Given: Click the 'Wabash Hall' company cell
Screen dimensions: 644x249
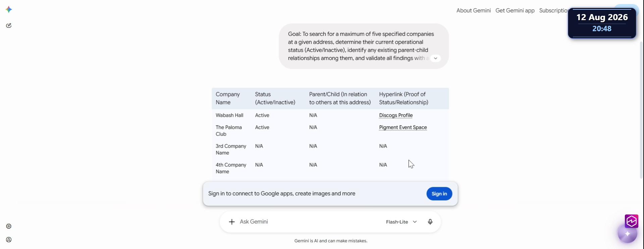Looking at the screenshot, I should pos(229,115).
